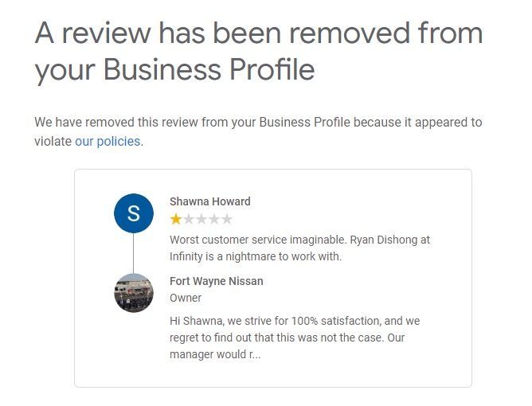The image size is (532, 406).
Task: Click the fifth gray rating star
Action: click(227, 219)
